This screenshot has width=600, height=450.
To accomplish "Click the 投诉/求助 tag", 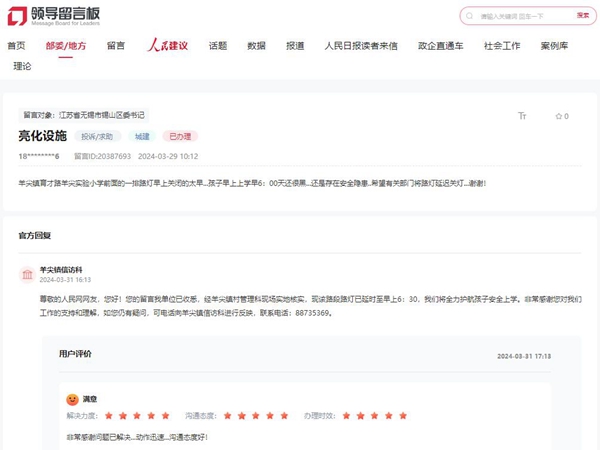I will (97, 137).
